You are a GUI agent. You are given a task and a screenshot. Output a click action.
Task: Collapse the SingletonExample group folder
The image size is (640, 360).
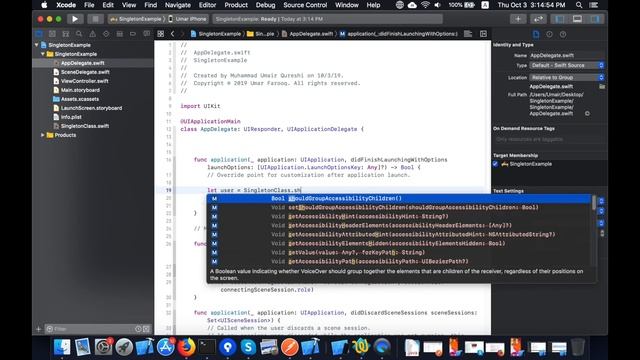(x=43, y=54)
